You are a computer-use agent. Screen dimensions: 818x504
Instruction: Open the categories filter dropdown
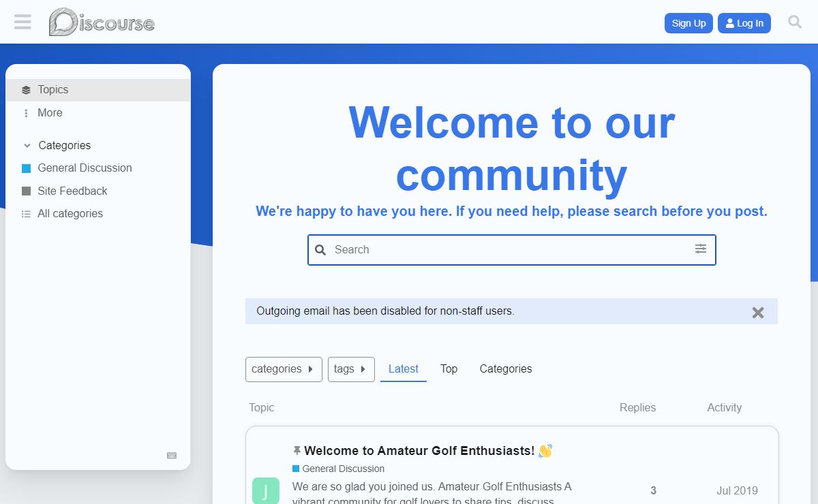(284, 369)
